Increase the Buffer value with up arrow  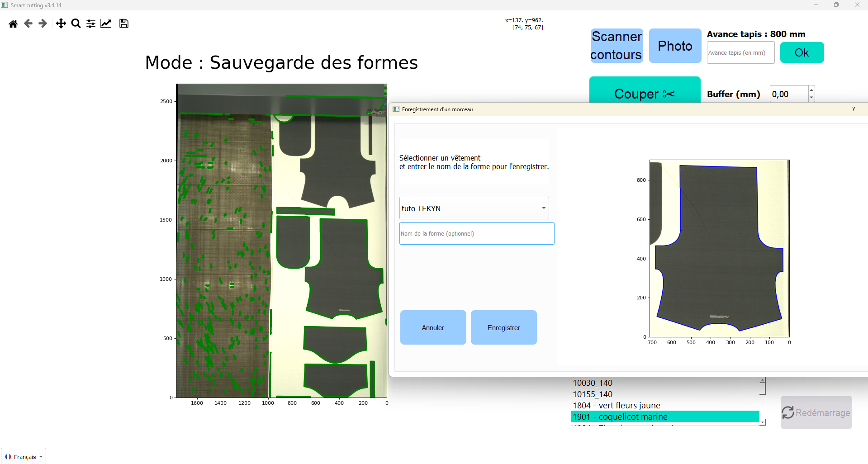tap(811, 90)
